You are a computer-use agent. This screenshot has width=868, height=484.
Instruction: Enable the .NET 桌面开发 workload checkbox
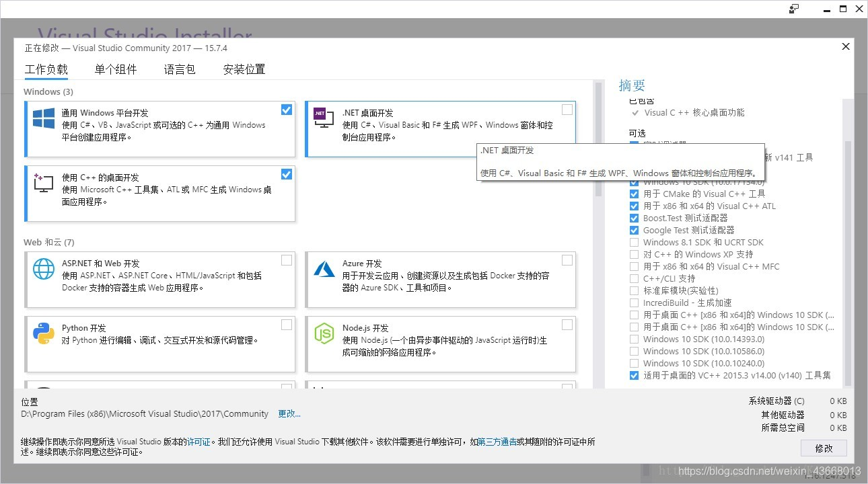567,109
